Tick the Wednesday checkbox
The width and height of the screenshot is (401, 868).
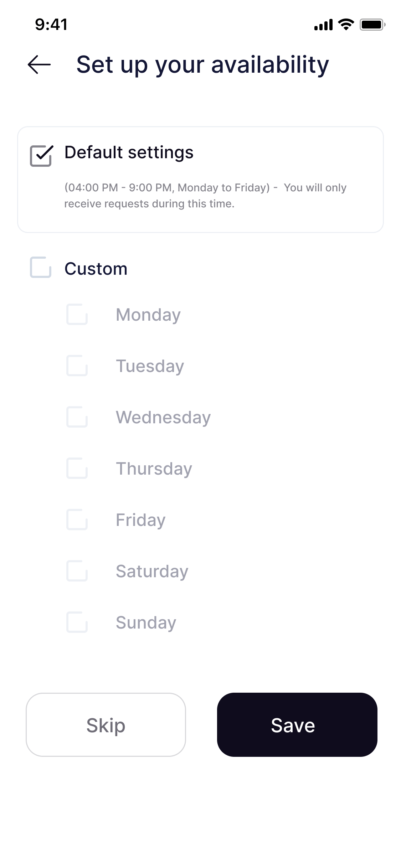point(77,417)
